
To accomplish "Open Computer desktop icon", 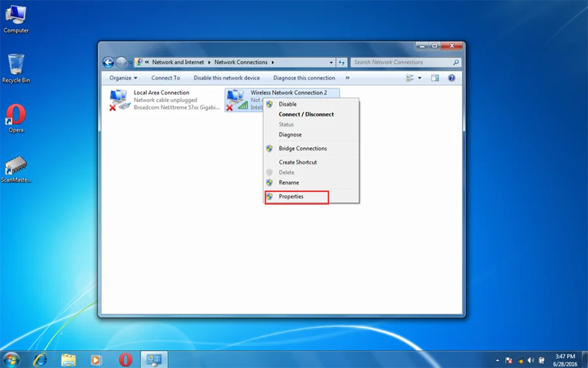I will tap(16, 19).
